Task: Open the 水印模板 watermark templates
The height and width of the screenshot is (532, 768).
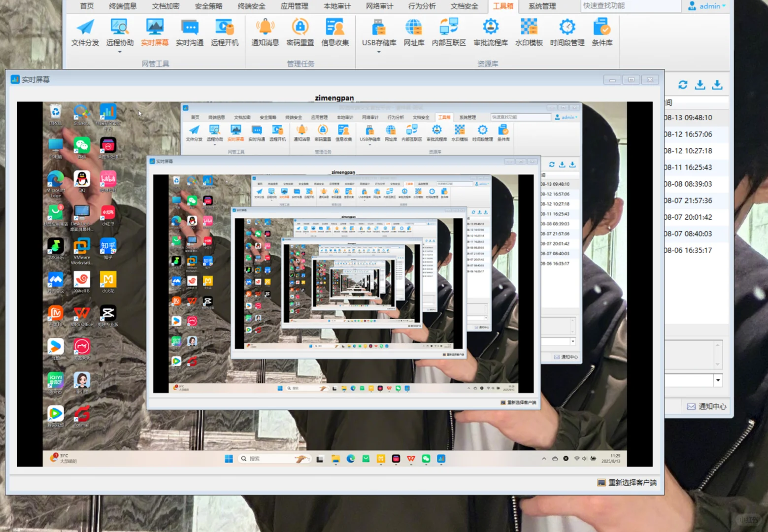Action: [x=529, y=33]
